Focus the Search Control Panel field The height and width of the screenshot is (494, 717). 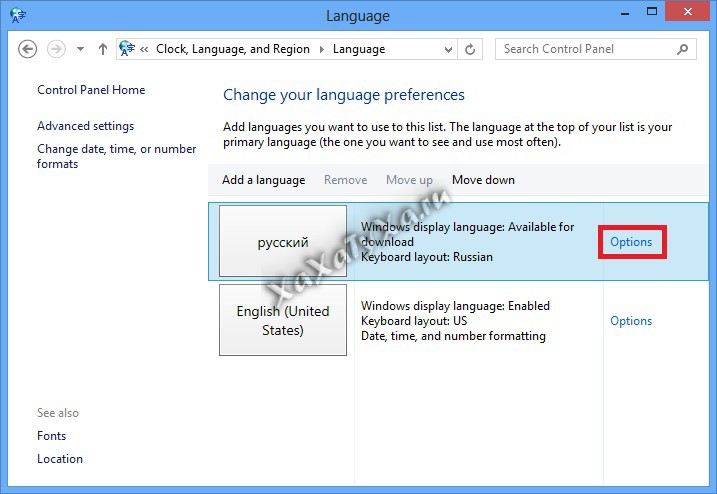(595, 49)
